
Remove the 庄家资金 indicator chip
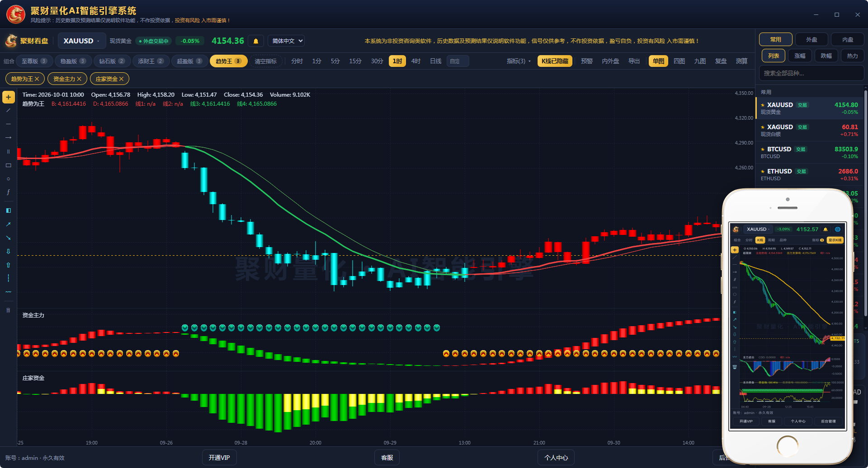point(121,79)
